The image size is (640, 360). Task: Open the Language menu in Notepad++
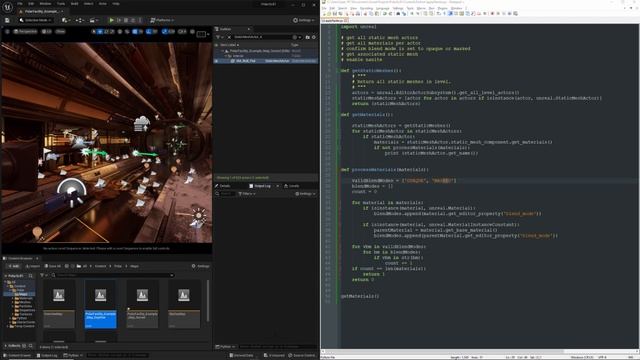click(382, 8)
